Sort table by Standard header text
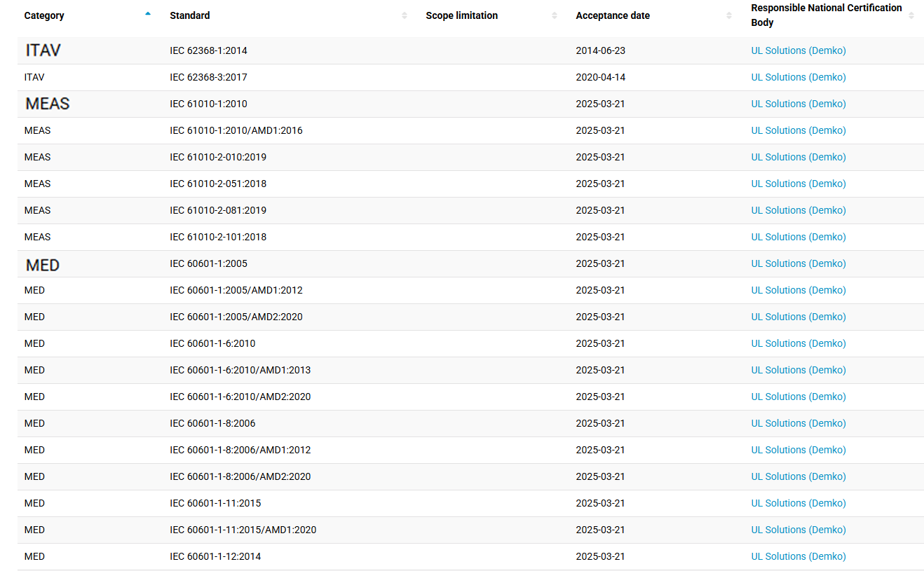Image resolution: width=924 pixels, height=571 pixels. pyautogui.click(x=189, y=15)
